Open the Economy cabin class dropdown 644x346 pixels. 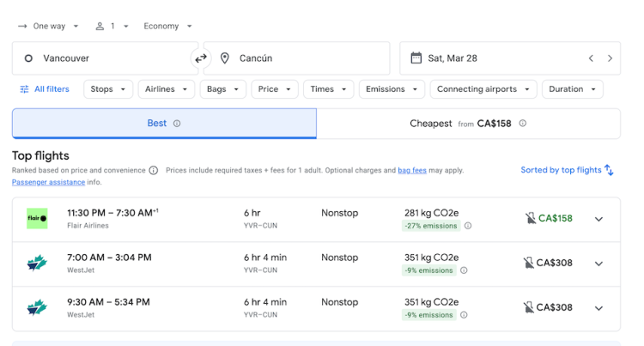tap(167, 27)
